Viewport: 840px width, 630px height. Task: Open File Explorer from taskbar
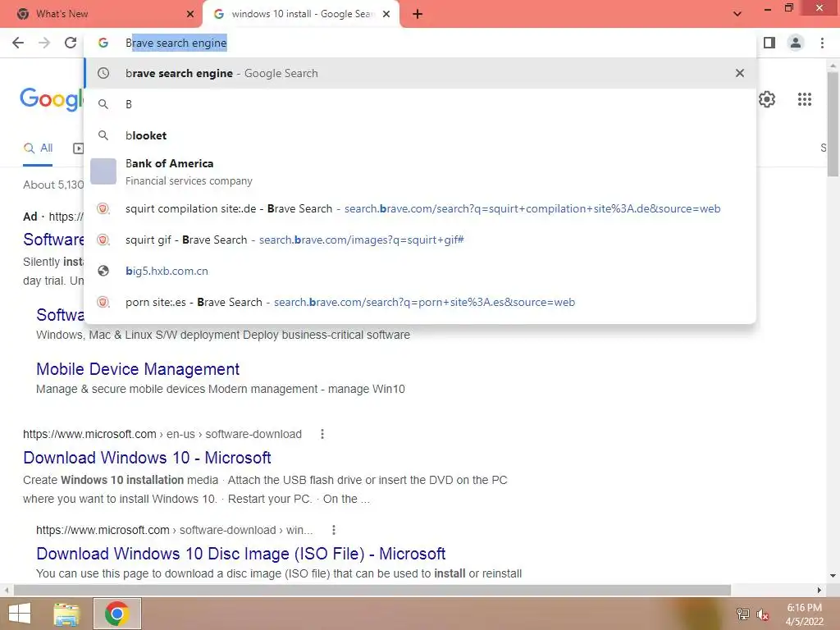pyautogui.click(x=66, y=614)
